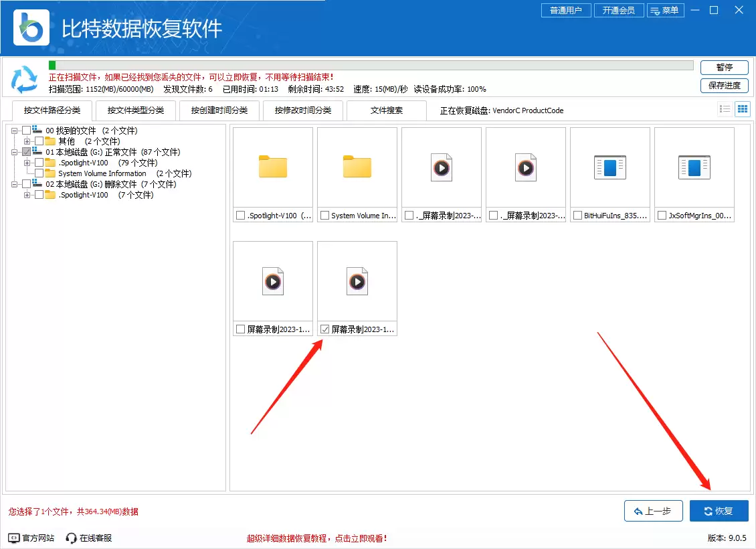Switch to list view icon

tap(725, 108)
